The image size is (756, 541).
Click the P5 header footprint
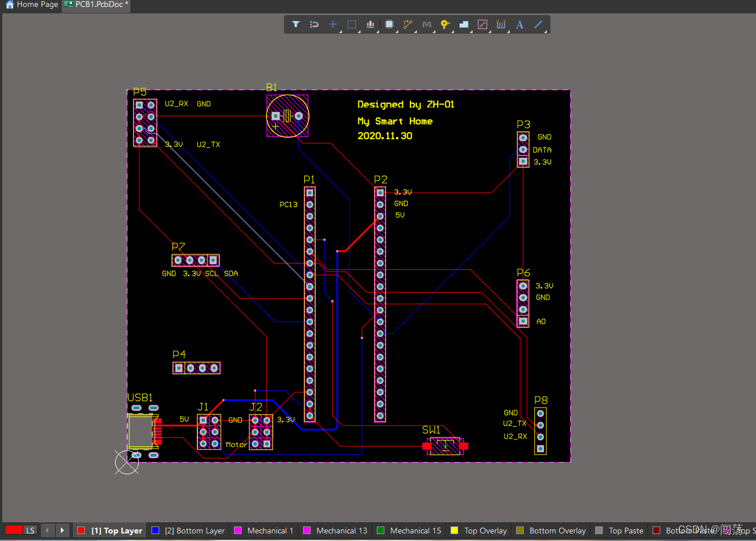pos(145,122)
